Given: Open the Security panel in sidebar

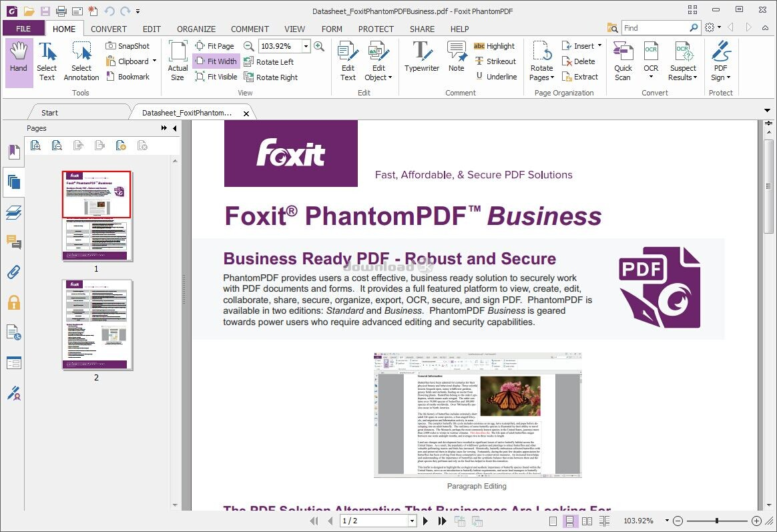Looking at the screenshot, I should 14,302.
